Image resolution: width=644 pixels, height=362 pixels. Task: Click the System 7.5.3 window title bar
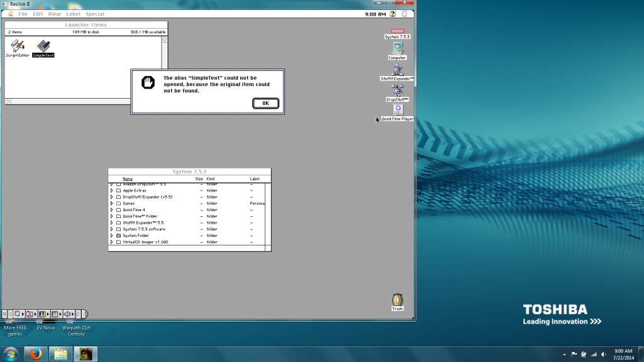[x=189, y=172]
